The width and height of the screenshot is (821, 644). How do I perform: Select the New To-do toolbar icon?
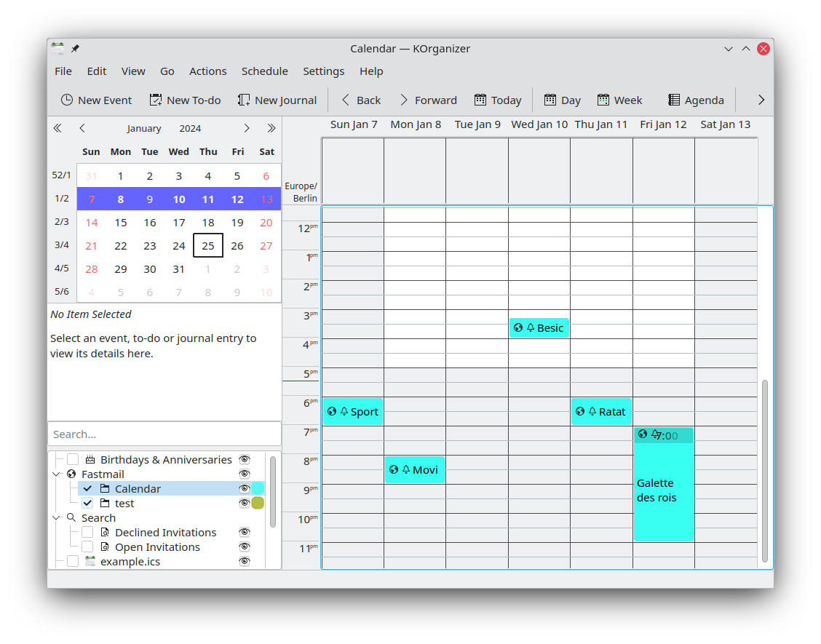click(x=184, y=100)
